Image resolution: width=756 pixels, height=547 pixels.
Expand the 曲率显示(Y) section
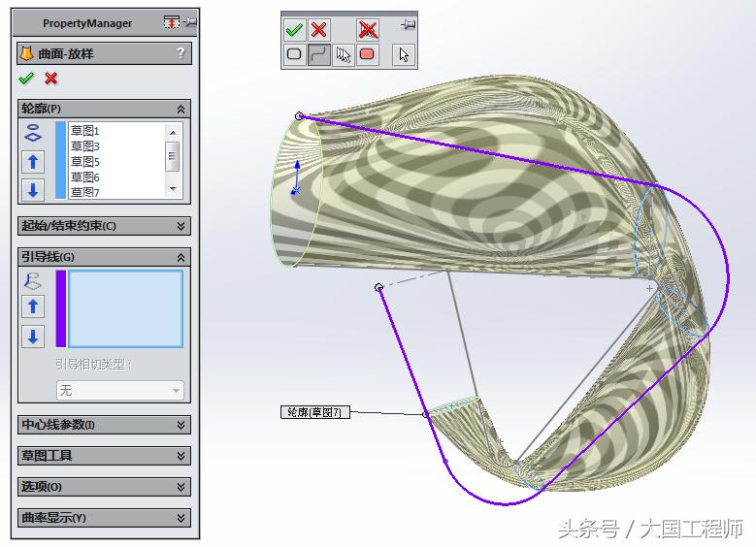pos(181,518)
